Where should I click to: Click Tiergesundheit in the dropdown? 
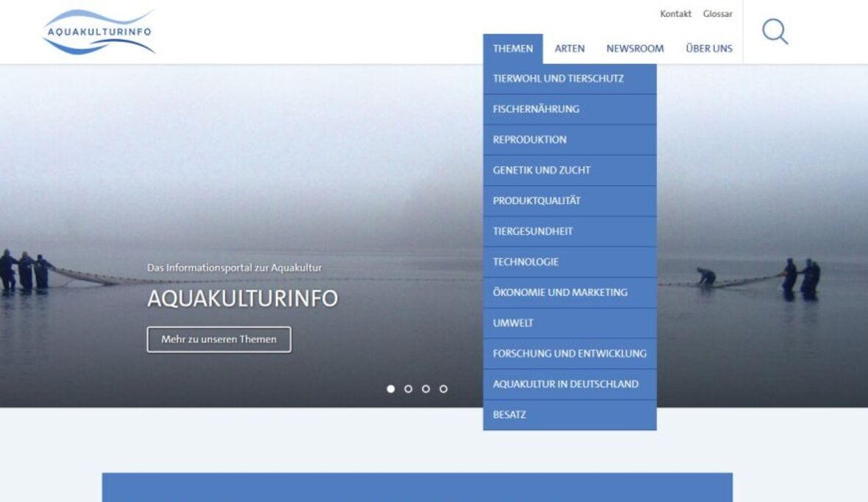point(533,231)
